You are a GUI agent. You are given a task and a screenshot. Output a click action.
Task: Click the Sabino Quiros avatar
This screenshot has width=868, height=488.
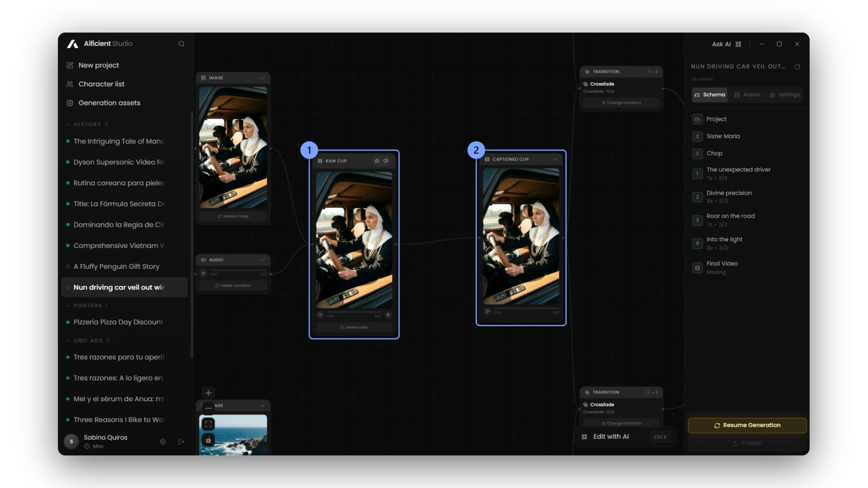[x=71, y=441]
